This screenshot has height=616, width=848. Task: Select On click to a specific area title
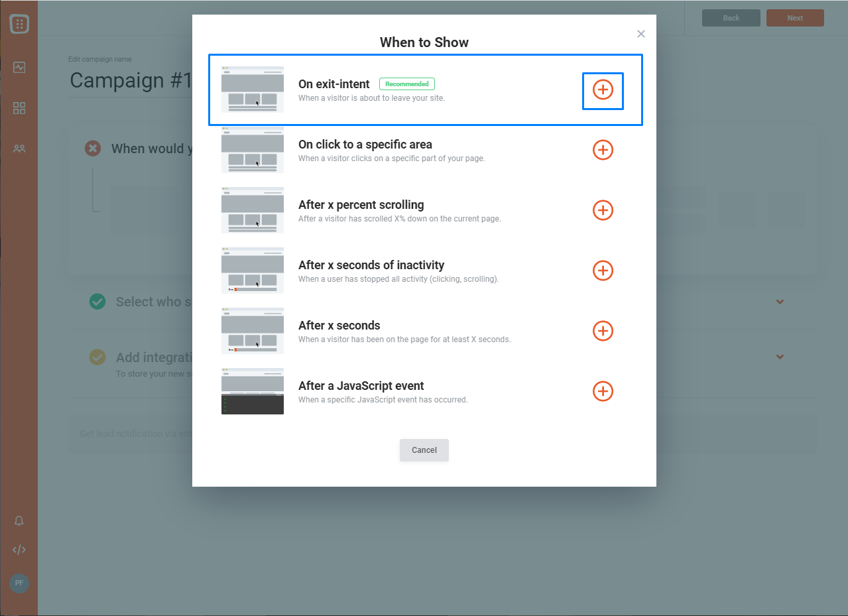[365, 145]
